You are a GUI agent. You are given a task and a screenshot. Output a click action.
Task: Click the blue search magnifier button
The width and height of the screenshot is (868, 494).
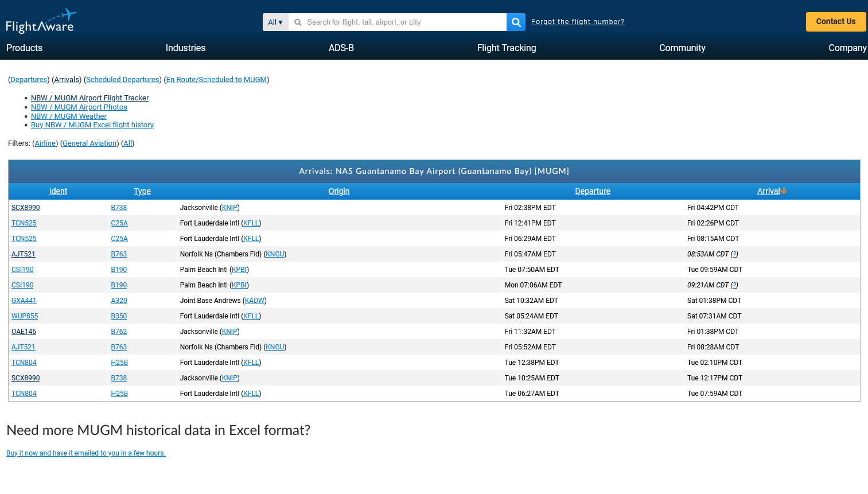[x=516, y=22]
